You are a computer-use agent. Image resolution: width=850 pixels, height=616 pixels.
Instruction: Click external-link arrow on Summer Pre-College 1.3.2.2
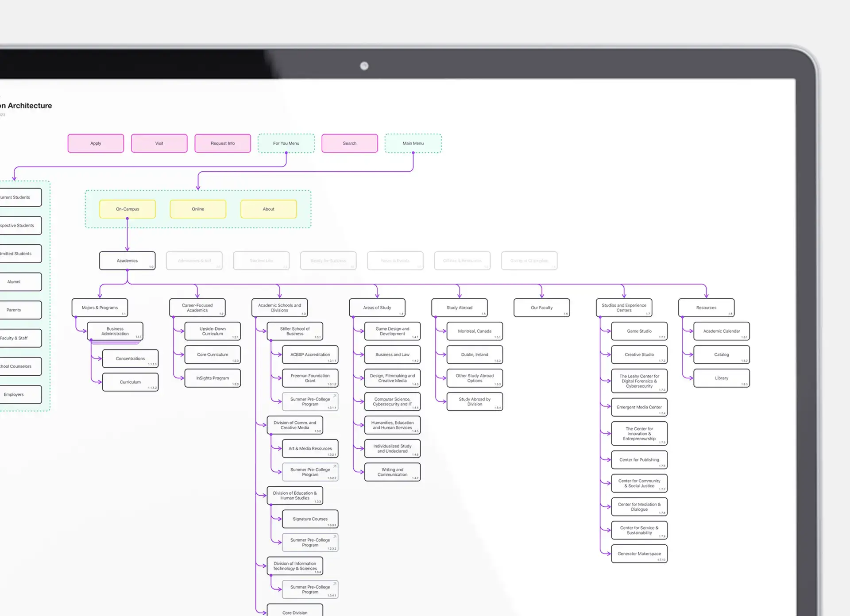click(335, 466)
